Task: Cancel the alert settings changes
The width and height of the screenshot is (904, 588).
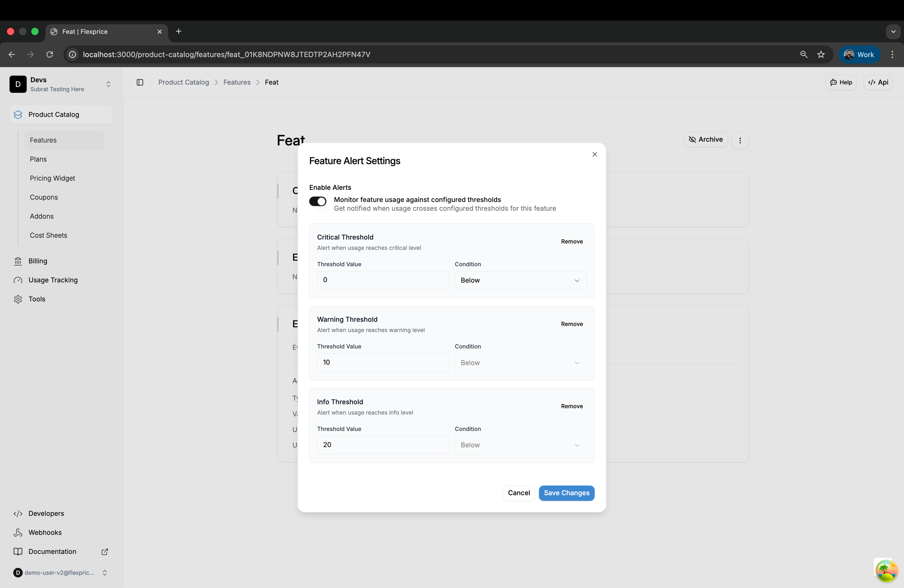Action: 519,493
